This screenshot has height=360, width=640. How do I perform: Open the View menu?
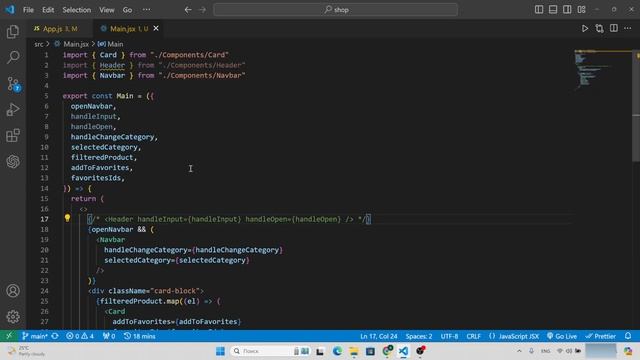click(107, 9)
